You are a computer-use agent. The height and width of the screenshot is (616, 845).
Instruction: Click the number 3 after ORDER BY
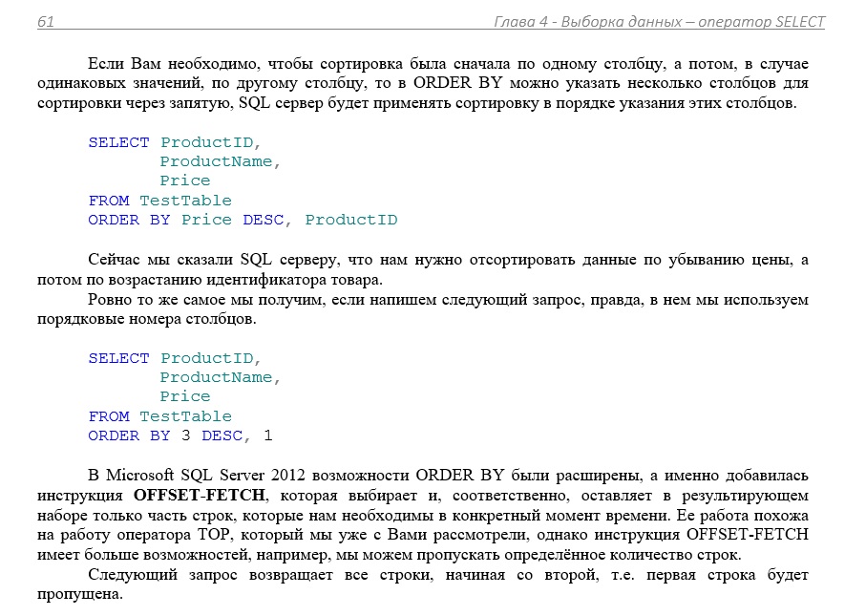(x=186, y=435)
